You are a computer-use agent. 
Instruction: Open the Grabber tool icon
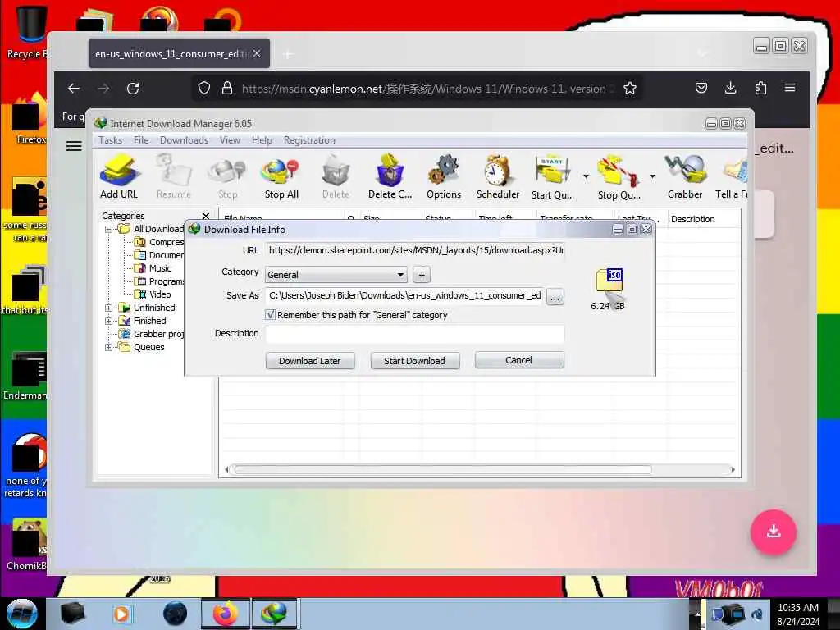tap(685, 177)
